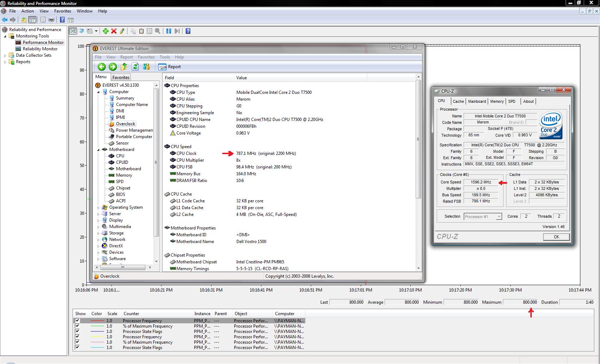
Task: Expand the Data Collector Sets node
Action: (x=5, y=55)
